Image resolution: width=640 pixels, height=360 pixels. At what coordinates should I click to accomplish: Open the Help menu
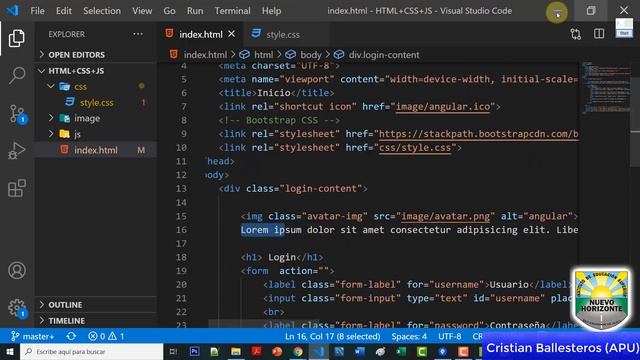[271, 11]
